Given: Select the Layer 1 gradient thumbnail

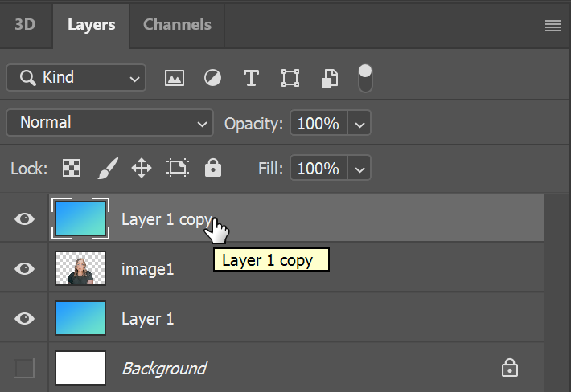Looking at the screenshot, I should pyautogui.click(x=80, y=318).
